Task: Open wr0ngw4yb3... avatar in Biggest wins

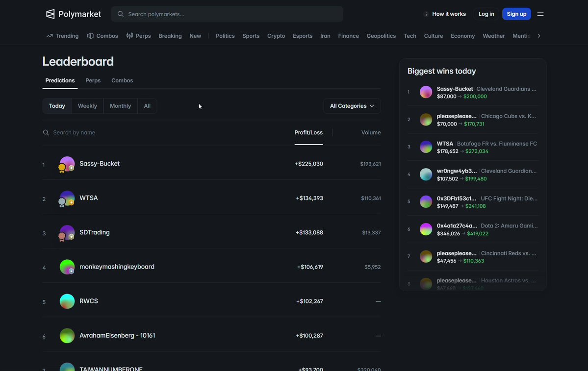Action: (x=426, y=174)
